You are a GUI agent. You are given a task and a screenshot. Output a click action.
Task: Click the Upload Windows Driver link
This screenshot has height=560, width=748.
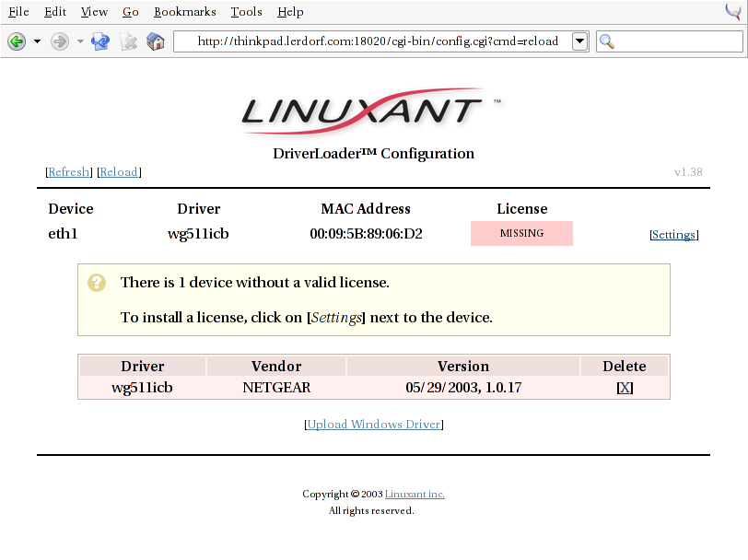373,425
